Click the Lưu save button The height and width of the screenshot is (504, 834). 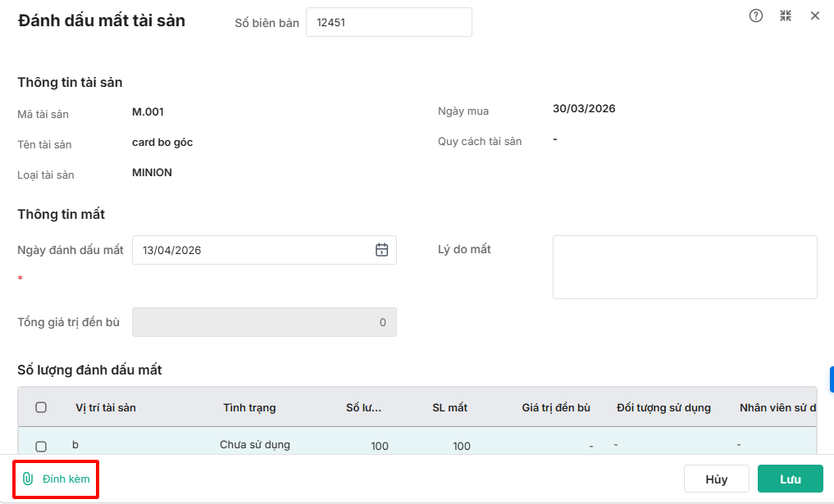tap(790, 479)
